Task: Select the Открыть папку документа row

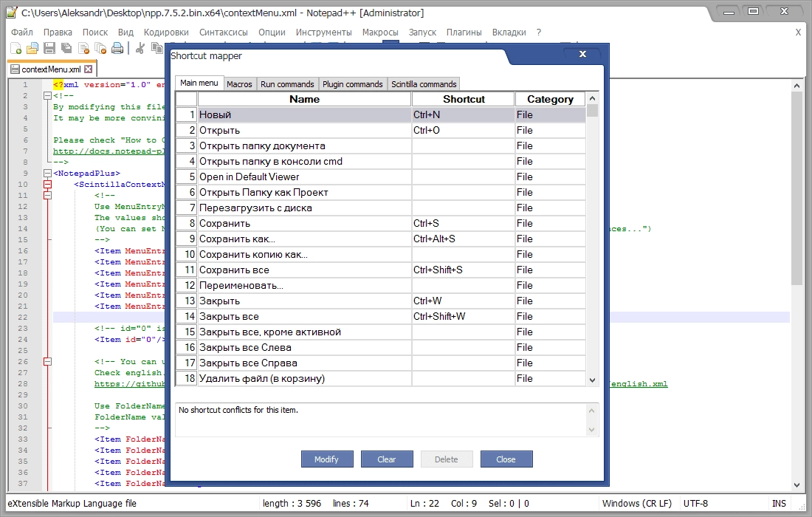Action: coord(381,145)
